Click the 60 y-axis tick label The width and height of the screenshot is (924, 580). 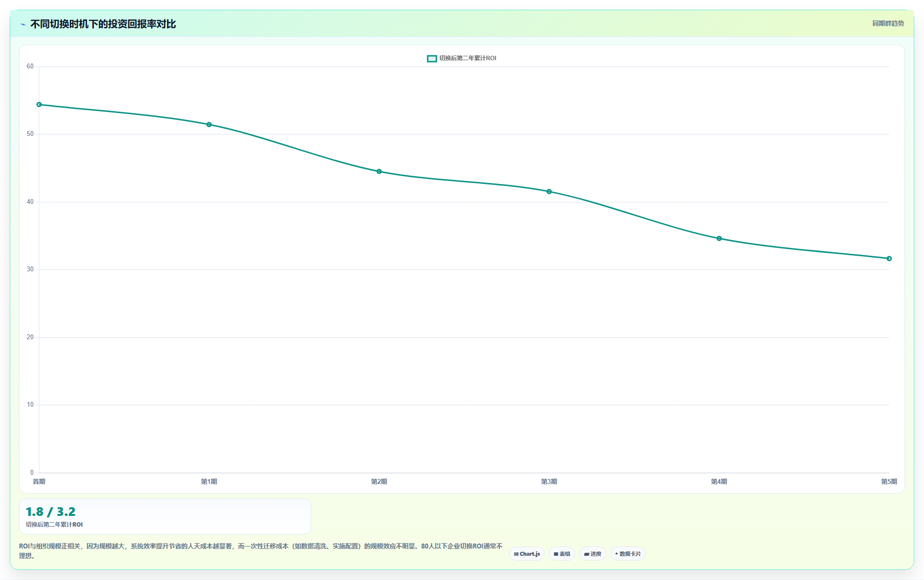click(30, 66)
